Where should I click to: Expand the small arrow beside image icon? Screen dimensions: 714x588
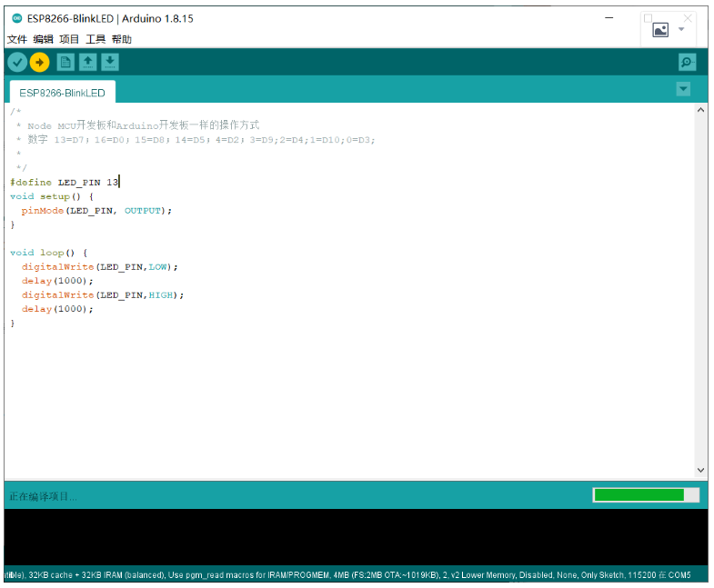(x=681, y=29)
